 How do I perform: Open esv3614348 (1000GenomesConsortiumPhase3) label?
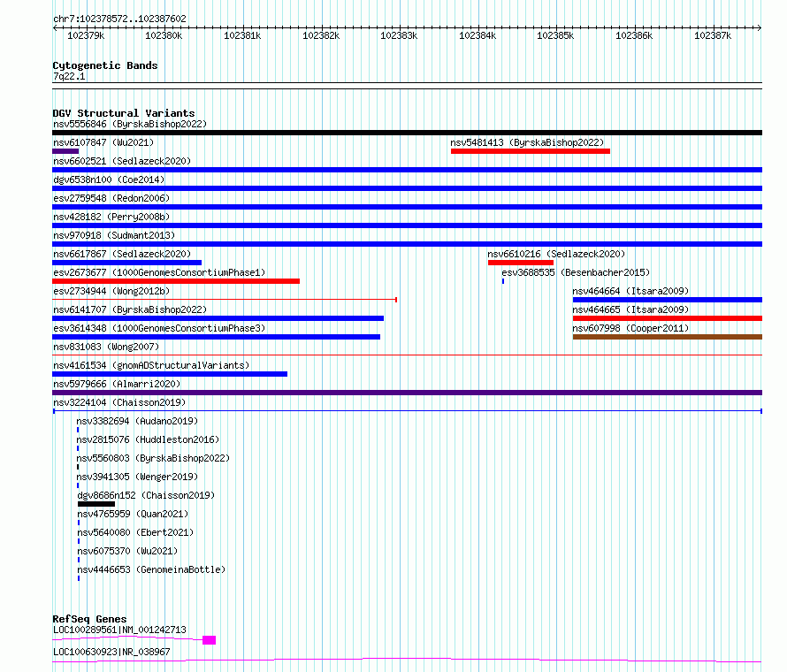[159, 328]
